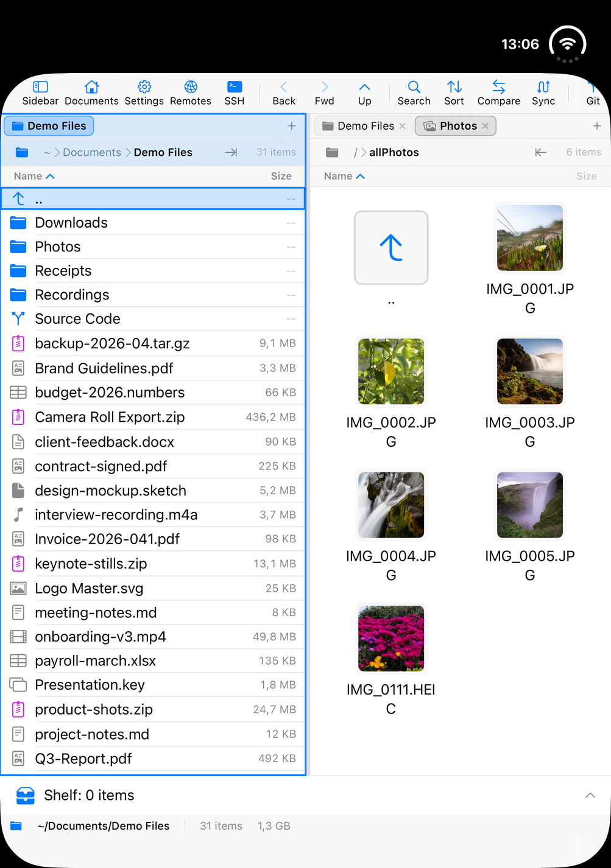
Task: Select product-shots.zip
Action: point(154,710)
